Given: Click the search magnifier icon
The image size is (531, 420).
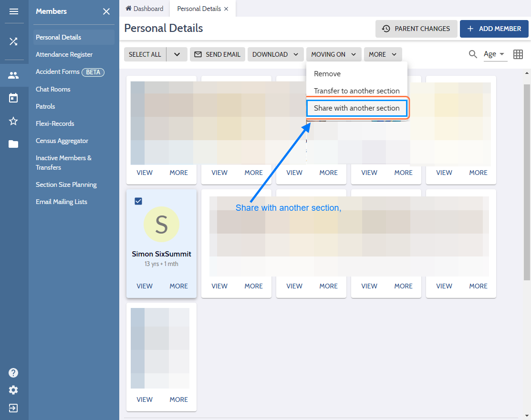Looking at the screenshot, I should pyautogui.click(x=473, y=54).
